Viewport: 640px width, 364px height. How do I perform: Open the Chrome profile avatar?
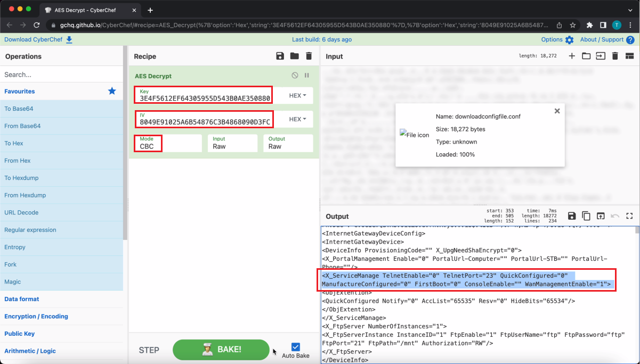(x=617, y=25)
